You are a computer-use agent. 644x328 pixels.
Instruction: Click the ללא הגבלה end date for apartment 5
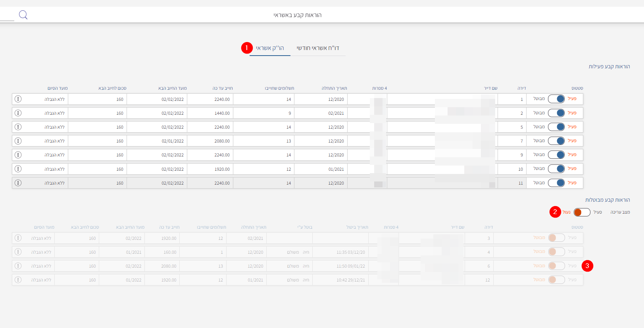pos(54,127)
